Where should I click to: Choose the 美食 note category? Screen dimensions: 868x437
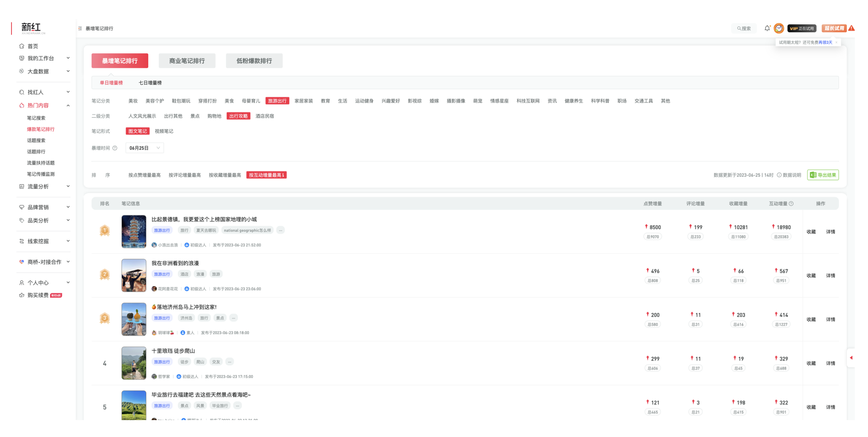229,101
